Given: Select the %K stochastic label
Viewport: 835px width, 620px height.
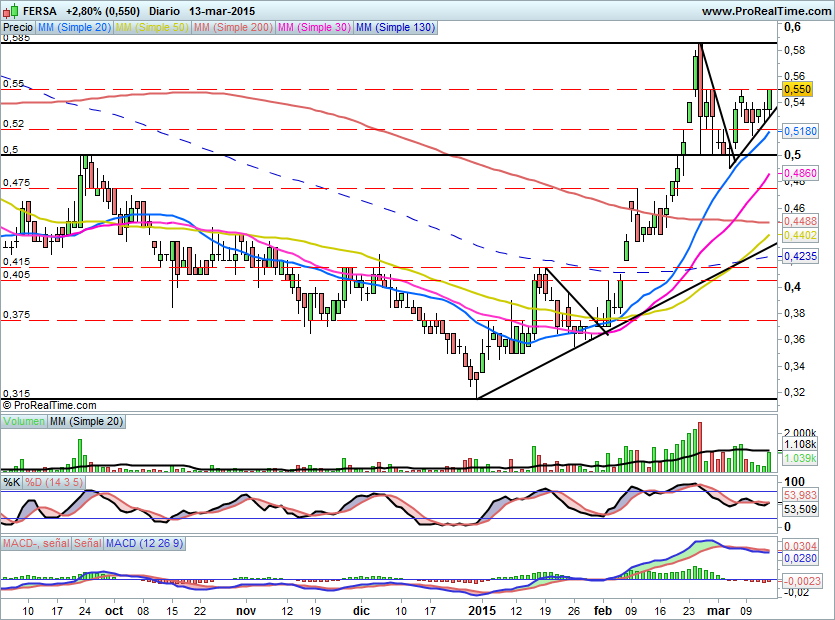Looking at the screenshot, I should pyautogui.click(x=12, y=483).
